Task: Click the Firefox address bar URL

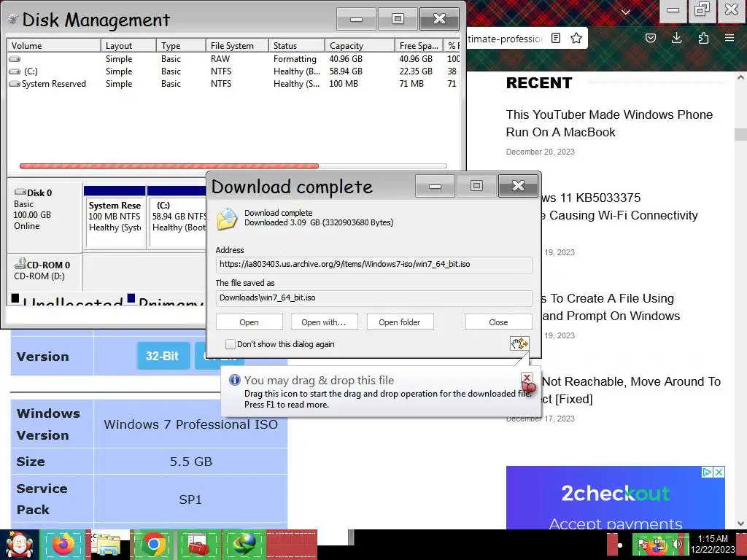Action: click(505, 39)
